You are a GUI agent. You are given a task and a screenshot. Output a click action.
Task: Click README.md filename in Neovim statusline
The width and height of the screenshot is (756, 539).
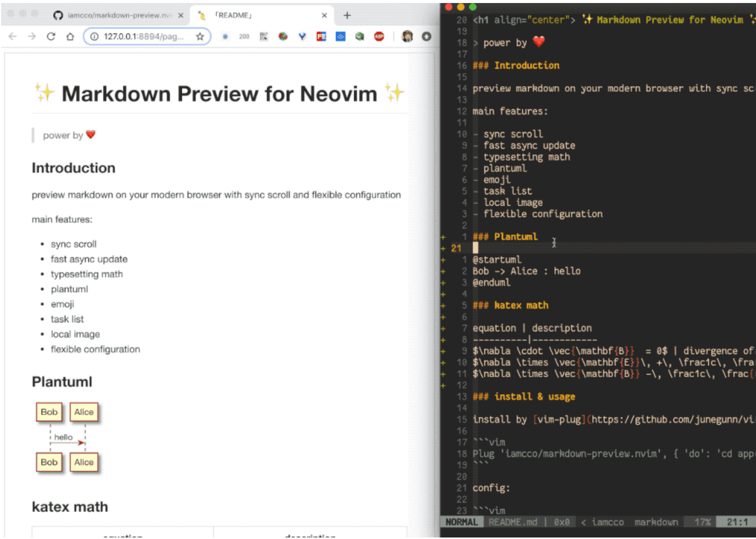(x=513, y=522)
